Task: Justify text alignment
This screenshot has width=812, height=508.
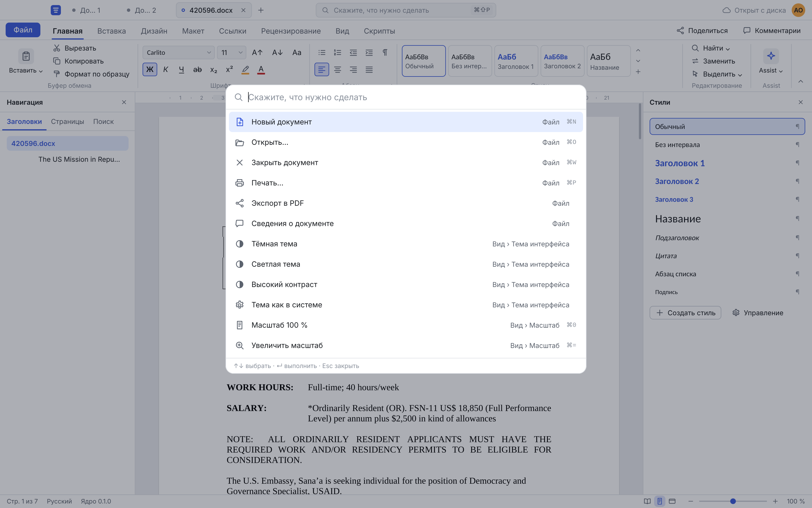Action: tap(369, 69)
